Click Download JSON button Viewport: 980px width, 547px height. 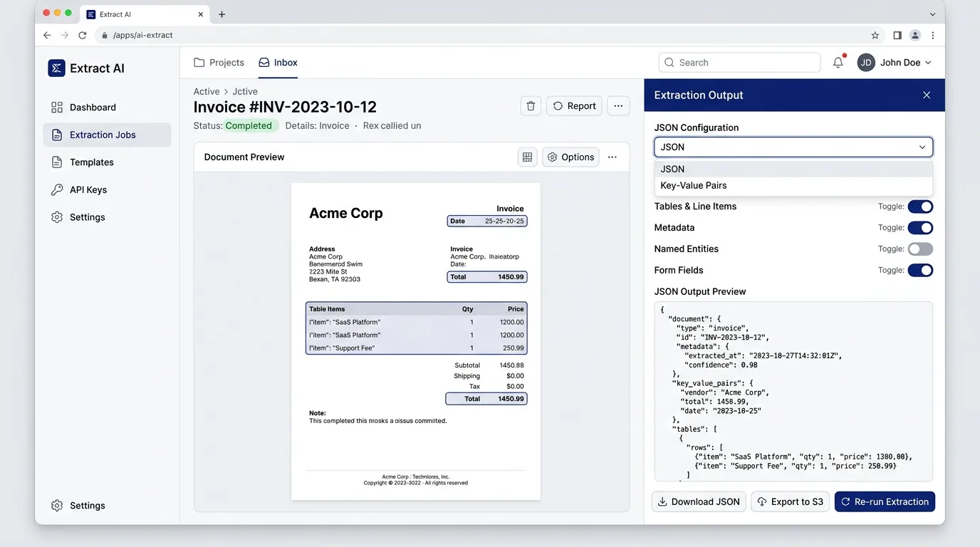pos(699,501)
